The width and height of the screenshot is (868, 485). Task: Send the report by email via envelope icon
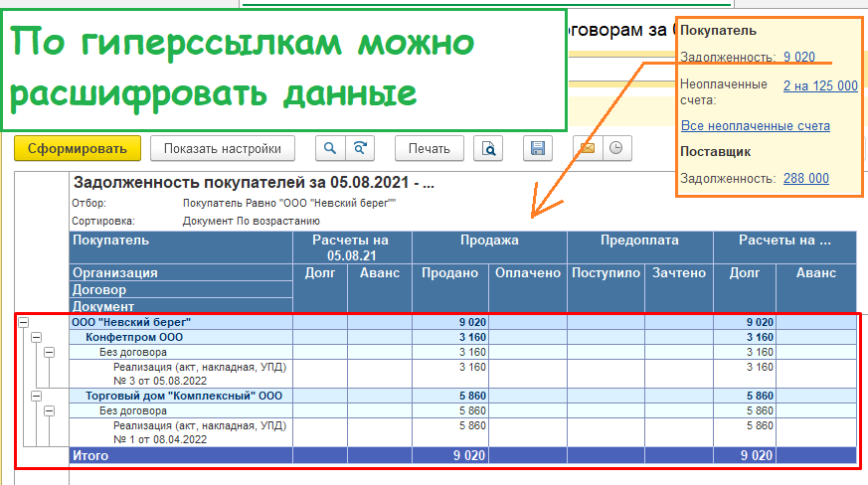588,148
